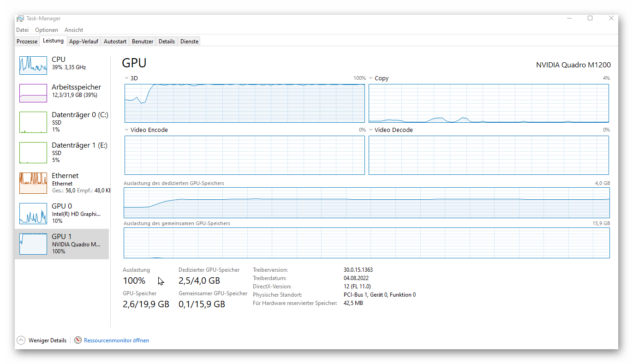The image size is (633, 364).
Task: Click PCI-Bus 1, Gerät 0, Funktion 0 text
Action: click(x=380, y=295)
